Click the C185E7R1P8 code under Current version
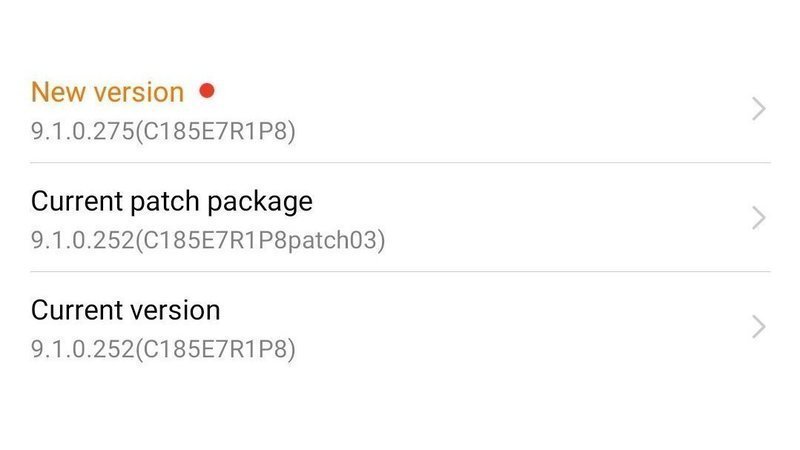 (x=214, y=350)
